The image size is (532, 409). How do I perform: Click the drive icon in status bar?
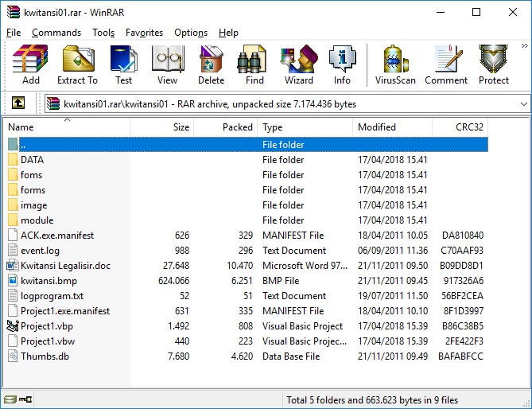[10, 399]
